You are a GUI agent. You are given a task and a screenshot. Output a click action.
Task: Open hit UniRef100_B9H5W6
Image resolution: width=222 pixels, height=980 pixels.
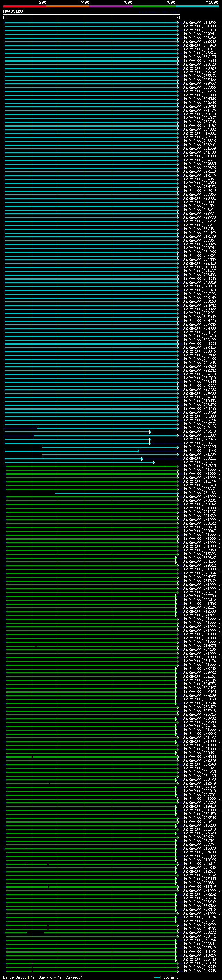199,99
